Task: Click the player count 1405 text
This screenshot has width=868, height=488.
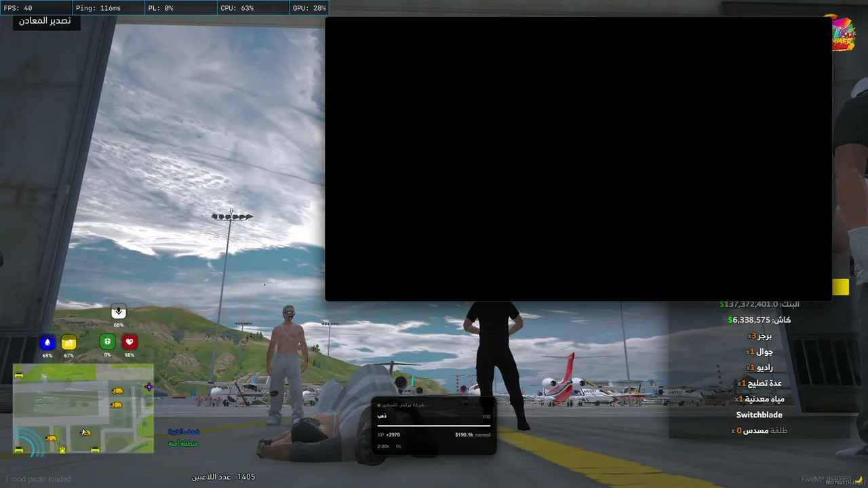Action: pos(224,477)
